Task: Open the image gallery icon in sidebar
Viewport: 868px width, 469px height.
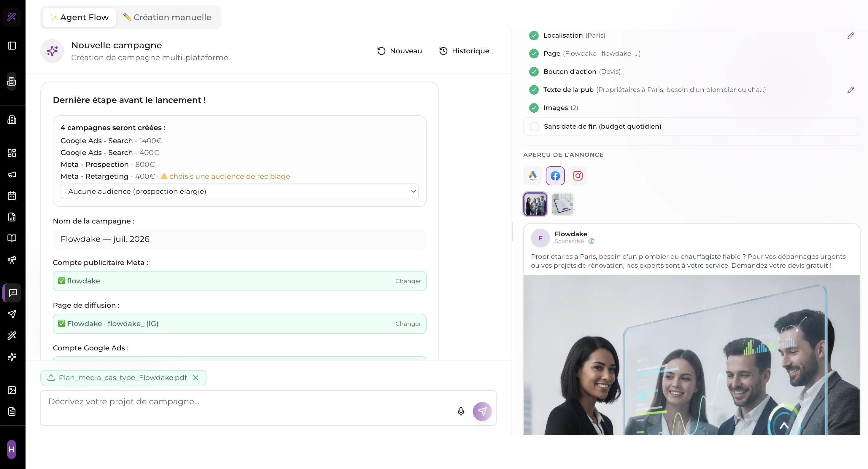Action: pyautogui.click(x=12, y=390)
